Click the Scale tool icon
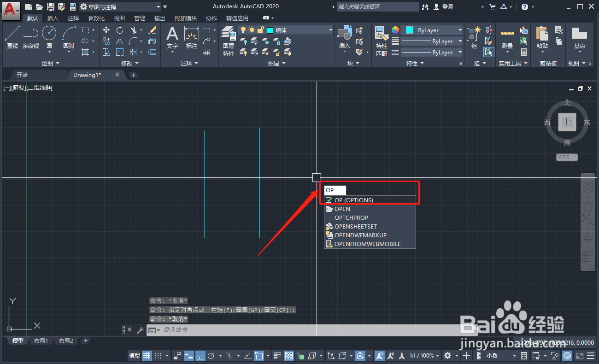The image size is (599, 364). [120, 52]
